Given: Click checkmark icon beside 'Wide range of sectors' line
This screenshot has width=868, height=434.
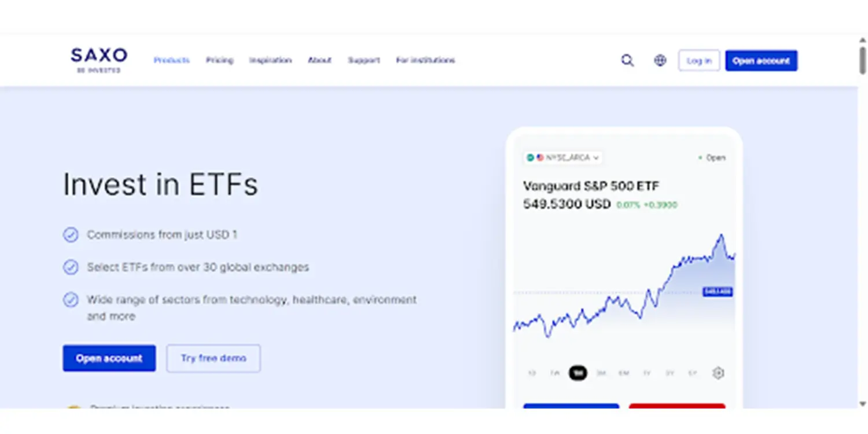Looking at the screenshot, I should click(71, 300).
